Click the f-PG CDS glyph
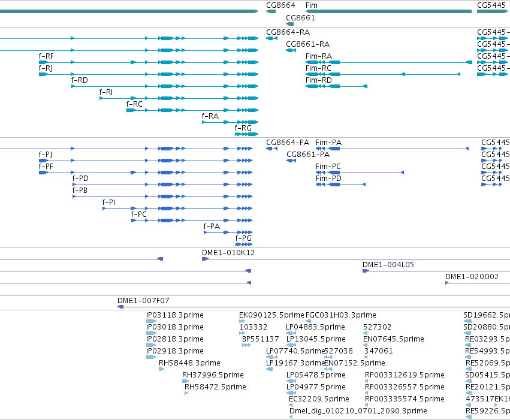Viewport: 510px width, 420px height. pos(244,244)
